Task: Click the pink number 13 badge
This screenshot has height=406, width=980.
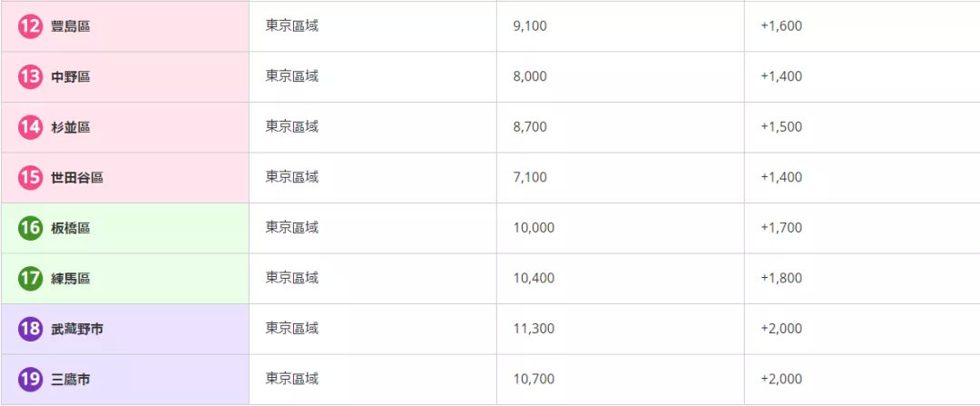Action: coord(30,77)
